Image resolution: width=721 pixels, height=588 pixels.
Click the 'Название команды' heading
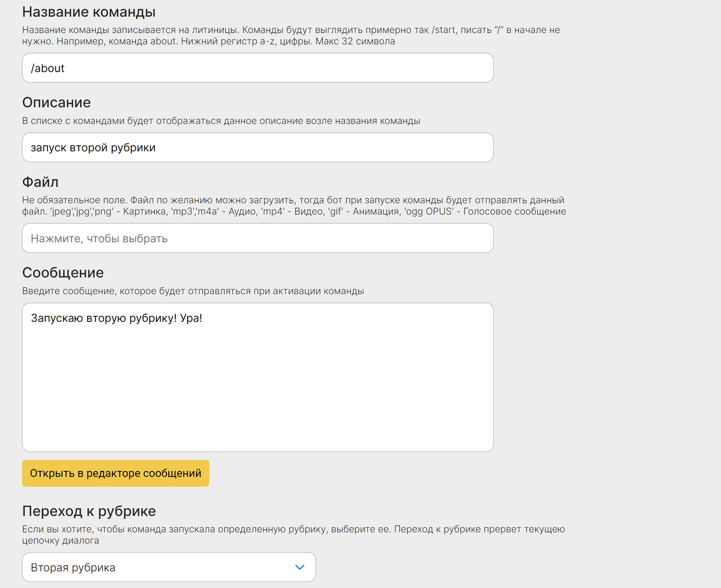pyautogui.click(x=90, y=11)
